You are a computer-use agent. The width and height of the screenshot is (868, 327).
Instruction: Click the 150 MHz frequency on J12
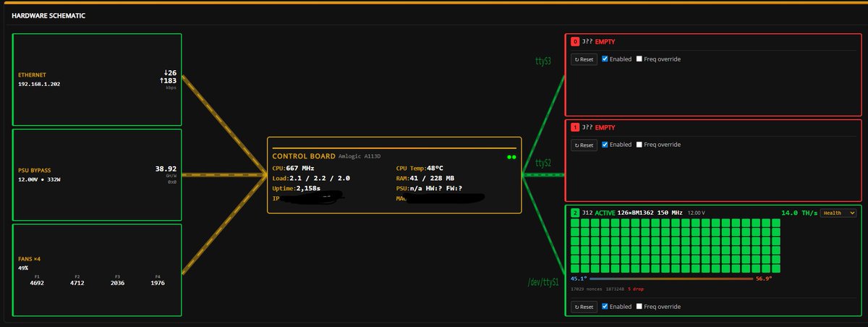pyautogui.click(x=668, y=213)
